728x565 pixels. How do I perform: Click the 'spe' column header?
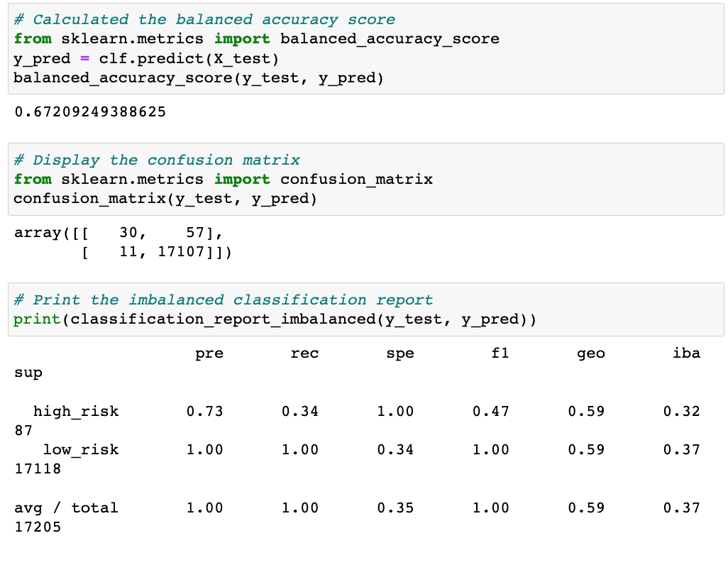click(x=399, y=353)
